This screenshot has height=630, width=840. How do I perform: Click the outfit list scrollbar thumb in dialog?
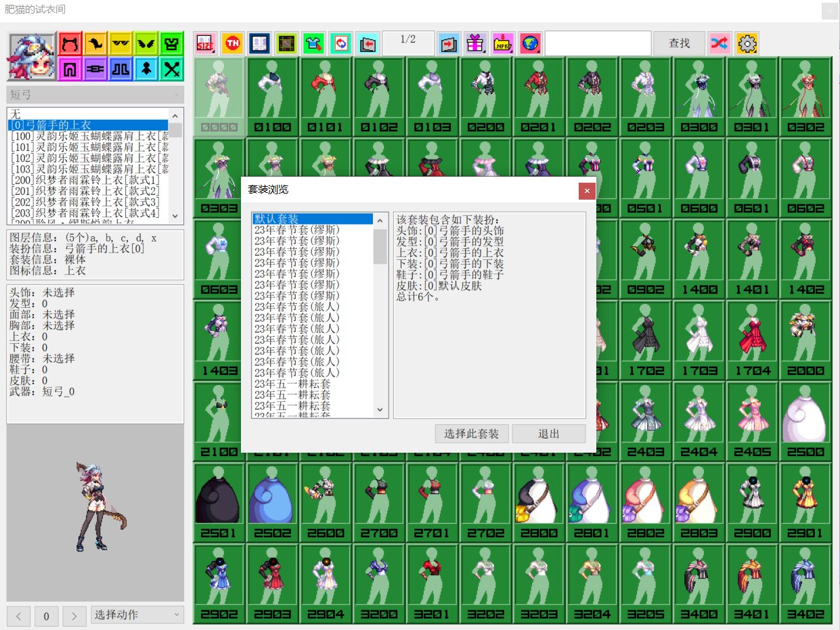[380, 246]
